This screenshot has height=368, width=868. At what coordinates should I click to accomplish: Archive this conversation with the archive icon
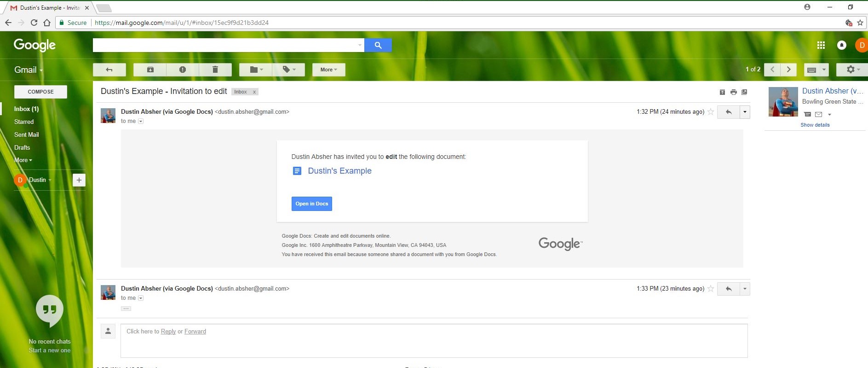click(x=150, y=70)
